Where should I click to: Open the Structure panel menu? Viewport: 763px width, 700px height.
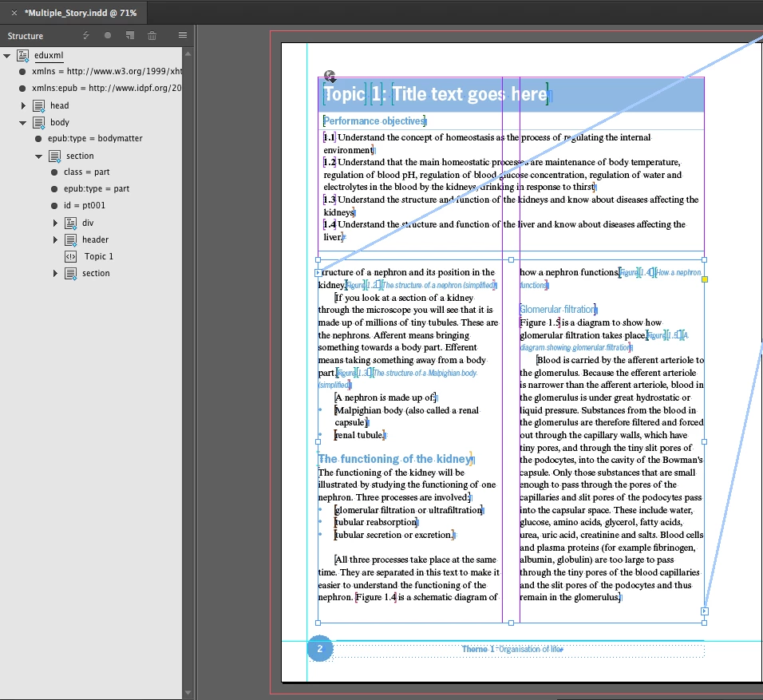pos(183,34)
